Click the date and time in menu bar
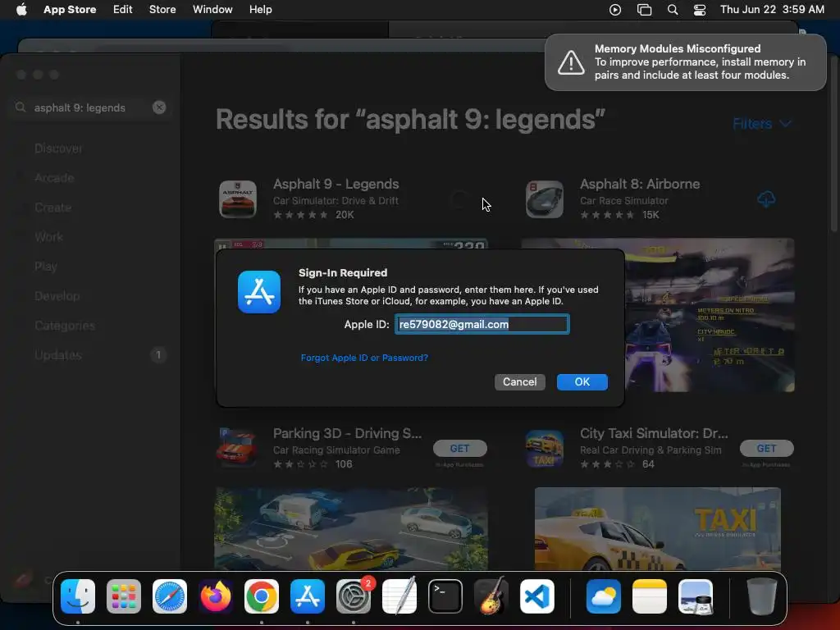The height and width of the screenshot is (630, 840). tap(772, 10)
